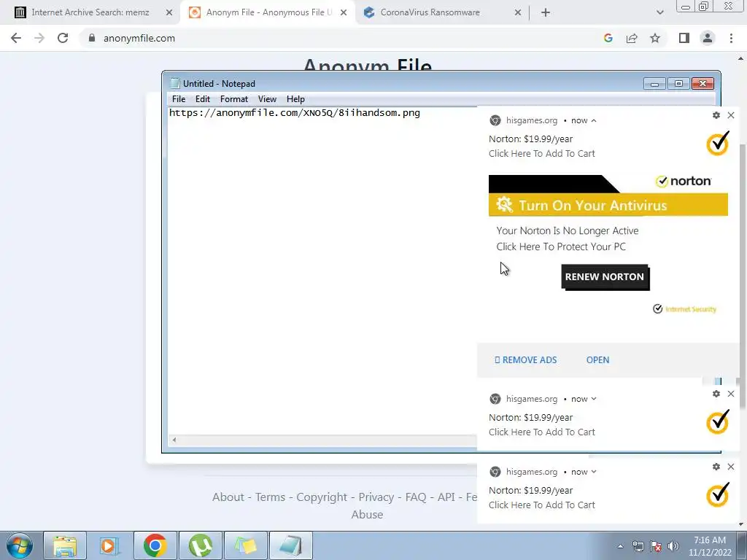Open the Privacy footer link
Viewport: 747px width, 560px height.
click(x=376, y=497)
